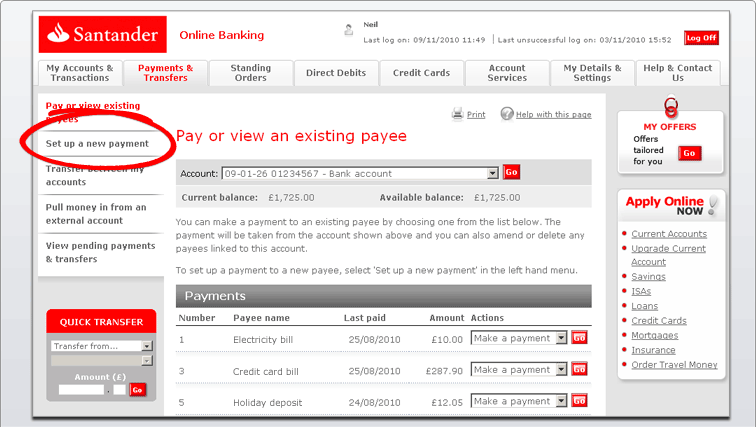The image size is (756, 427).
Task: Click Go for Credit card bill row
Action: pos(579,369)
